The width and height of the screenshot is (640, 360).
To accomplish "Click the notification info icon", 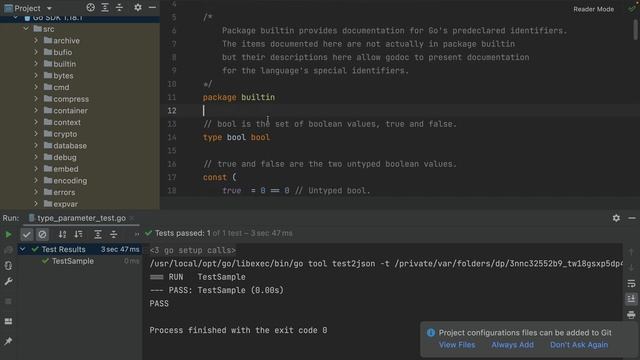I will [x=431, y=333].
